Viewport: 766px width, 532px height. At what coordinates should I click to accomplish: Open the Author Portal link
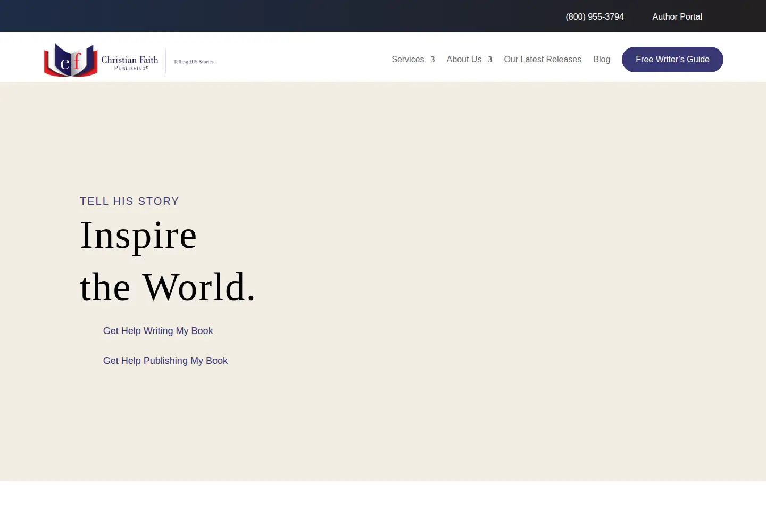click(677, 17)
